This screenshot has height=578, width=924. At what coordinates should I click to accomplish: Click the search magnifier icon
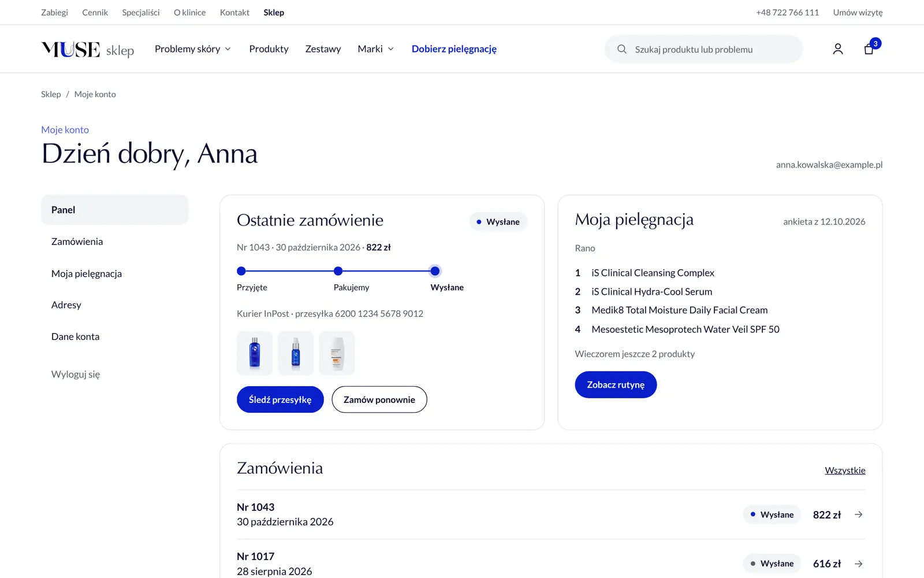pos(622,49)
